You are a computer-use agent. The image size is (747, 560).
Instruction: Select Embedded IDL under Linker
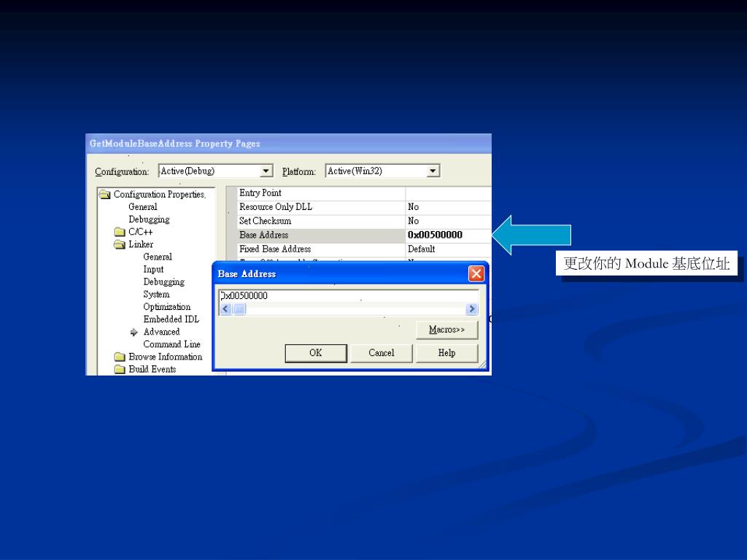pyautogui.click(x=171, y=319)
